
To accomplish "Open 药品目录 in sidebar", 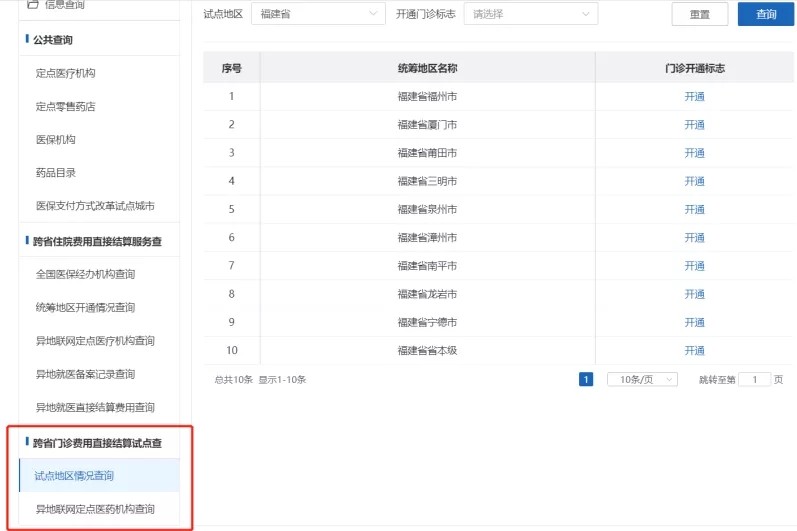I will [56, 173].
